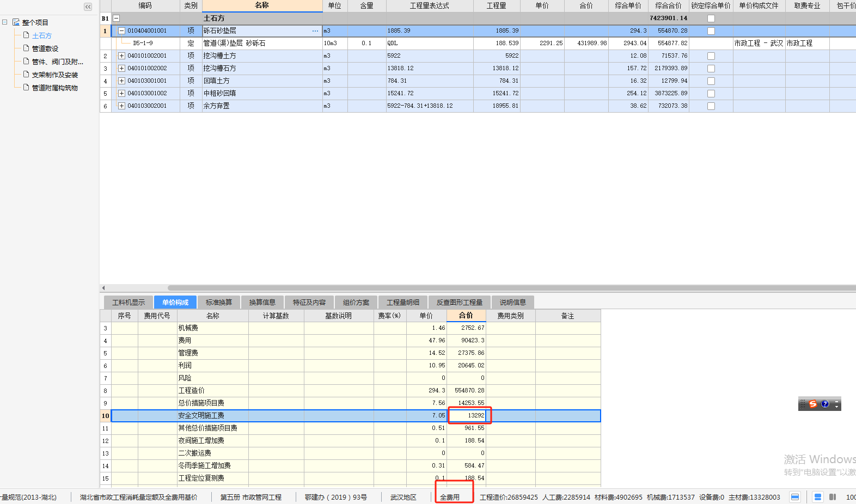Click the document icon beside 管道敷设
The width and height of the screenshot is (856, 504).
(x=26, y=48)
